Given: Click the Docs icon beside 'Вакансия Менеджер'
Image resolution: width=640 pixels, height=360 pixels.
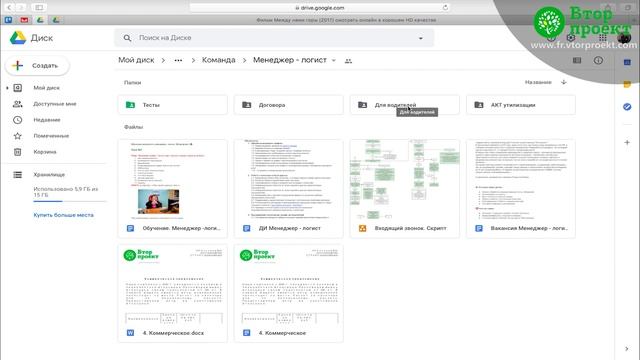Looking at the screenshot, I should pyautogui.click(x=479, y=228).
